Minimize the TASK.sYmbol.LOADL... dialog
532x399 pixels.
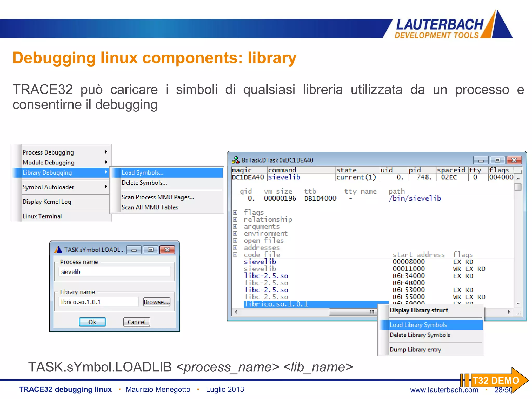(134, 250)
